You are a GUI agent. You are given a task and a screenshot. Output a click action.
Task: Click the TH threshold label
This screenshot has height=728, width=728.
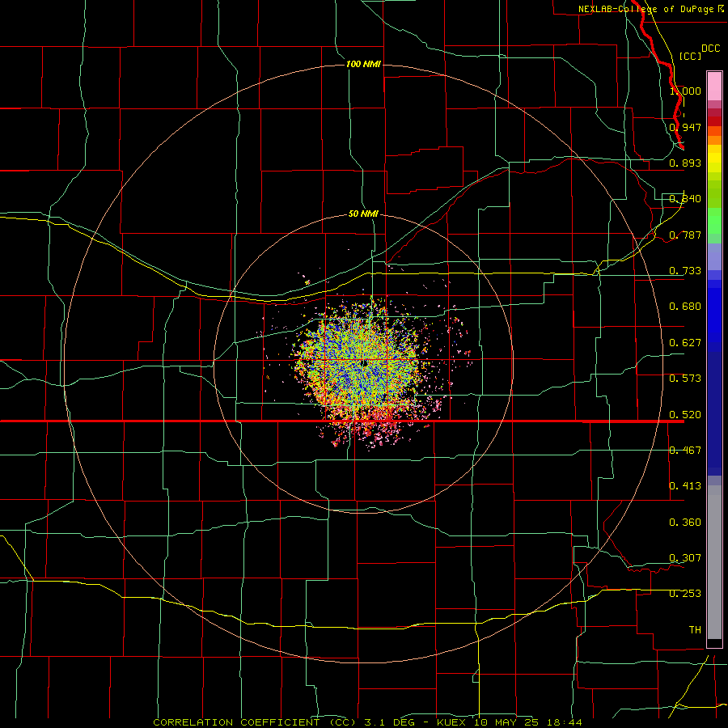[x=695, y=630]
